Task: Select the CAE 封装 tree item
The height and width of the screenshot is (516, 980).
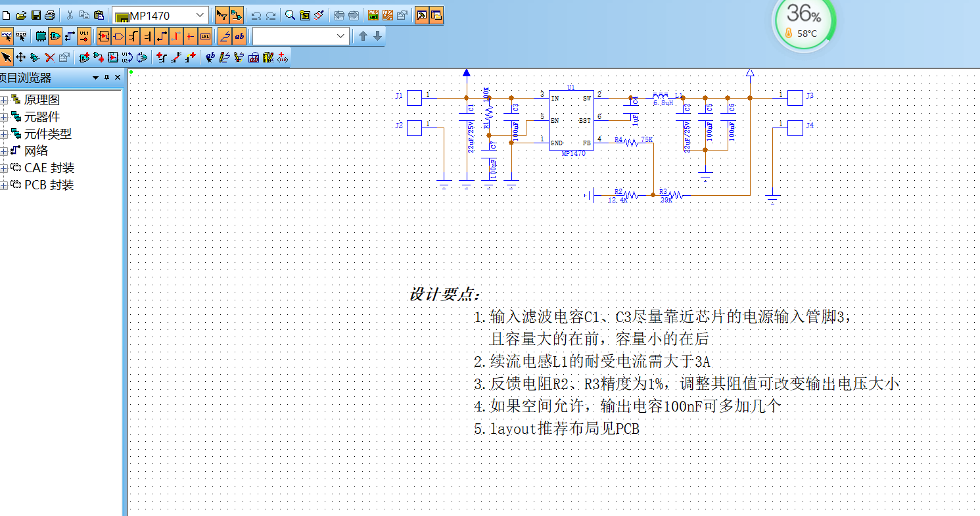Action: pyautogui.click(x=49, y=168)
